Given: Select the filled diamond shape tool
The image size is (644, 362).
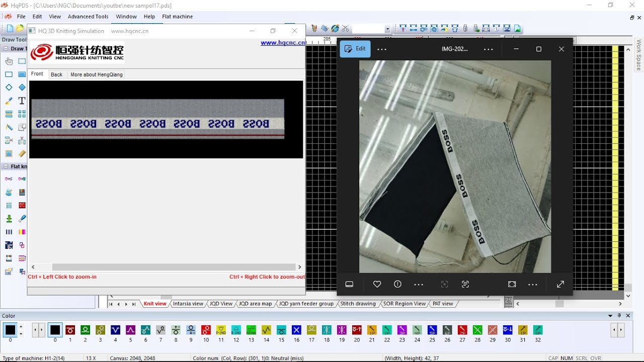Looking at the screenshot, I should point(22,87).
